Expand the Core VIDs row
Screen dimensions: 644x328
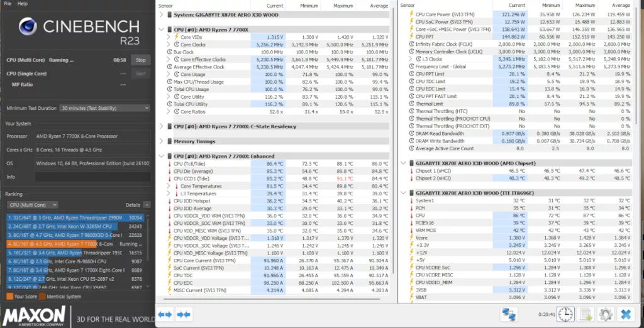(169, 37)
